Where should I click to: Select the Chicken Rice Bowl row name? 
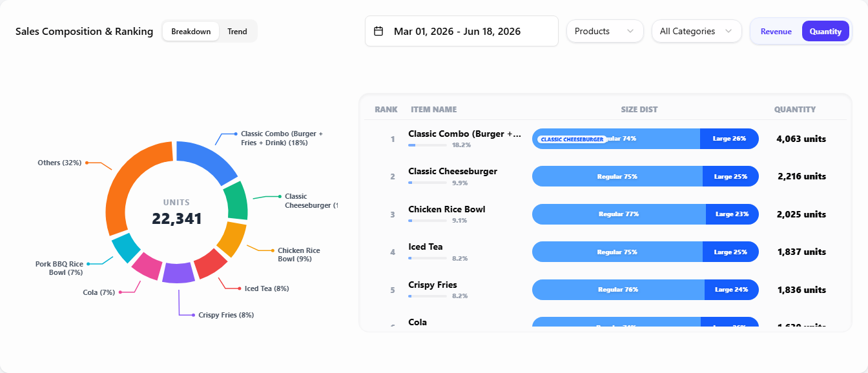(x=447, y=209)
